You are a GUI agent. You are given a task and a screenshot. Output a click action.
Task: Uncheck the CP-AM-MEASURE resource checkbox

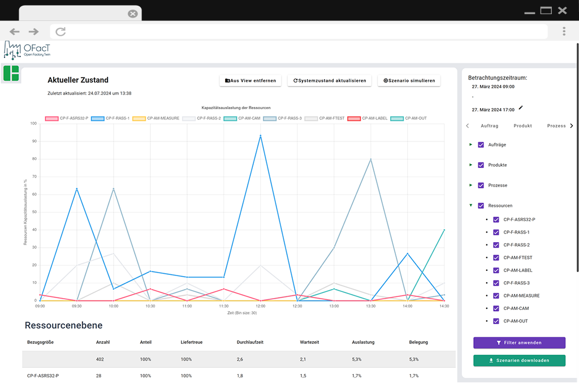(496, 296)
